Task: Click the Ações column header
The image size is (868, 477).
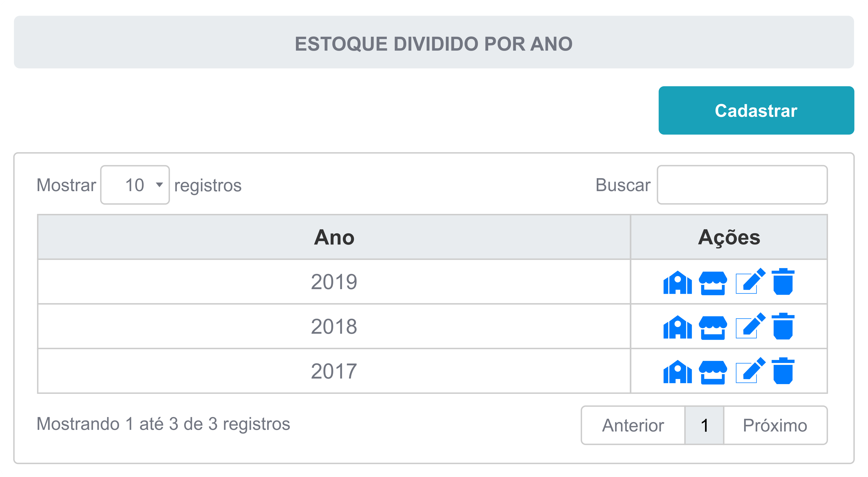Action: (729, 237)
